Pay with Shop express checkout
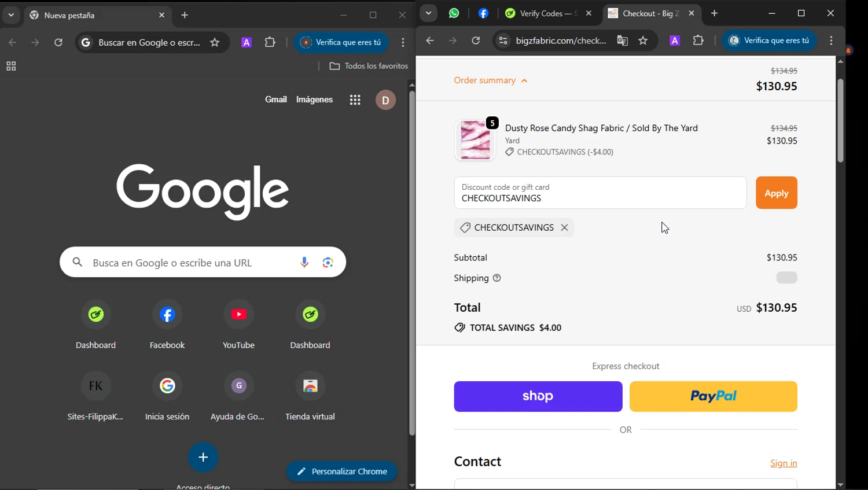Viewport: 868px width, 490px height. pyautogui.click(x=538, y=396)
